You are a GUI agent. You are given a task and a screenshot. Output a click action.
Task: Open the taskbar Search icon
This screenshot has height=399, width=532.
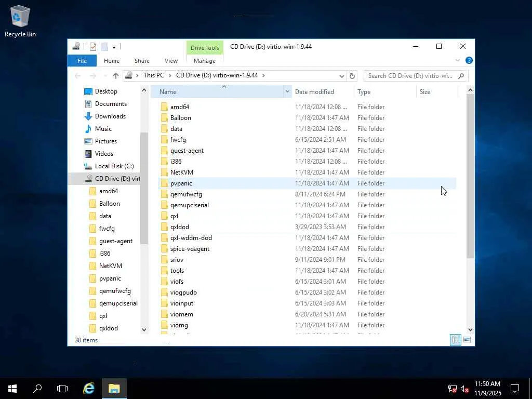point(37,389)
